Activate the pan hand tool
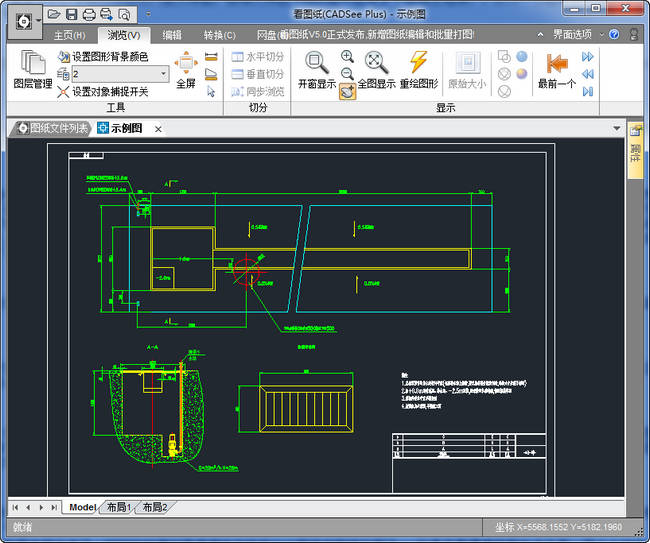 click(348, 91)
